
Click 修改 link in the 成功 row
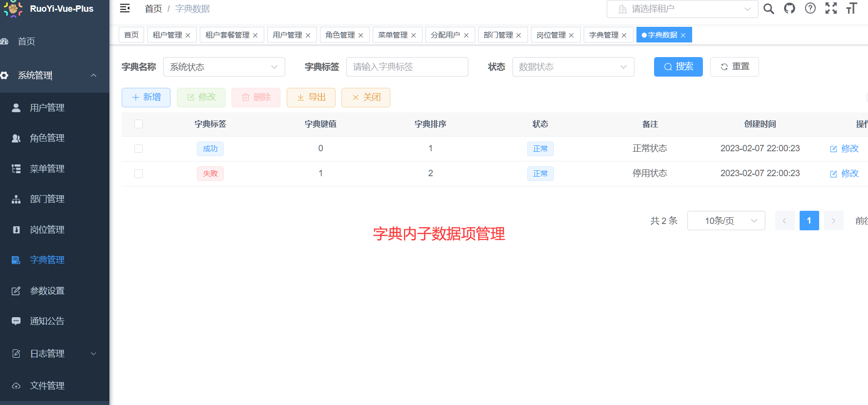pyautogui.click(x=844, y=148)
